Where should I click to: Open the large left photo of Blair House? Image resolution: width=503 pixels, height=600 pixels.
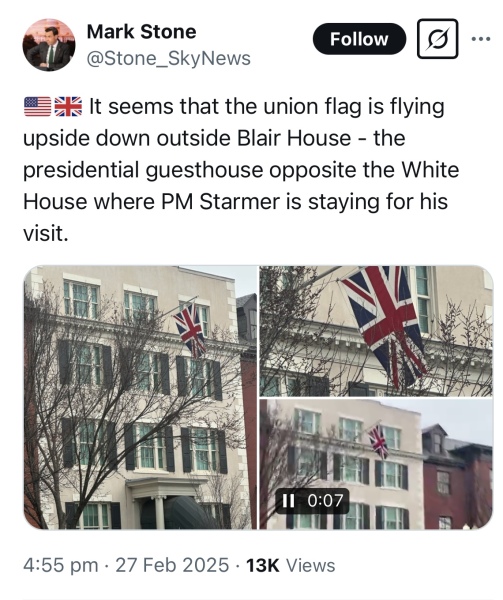[140, 397]
